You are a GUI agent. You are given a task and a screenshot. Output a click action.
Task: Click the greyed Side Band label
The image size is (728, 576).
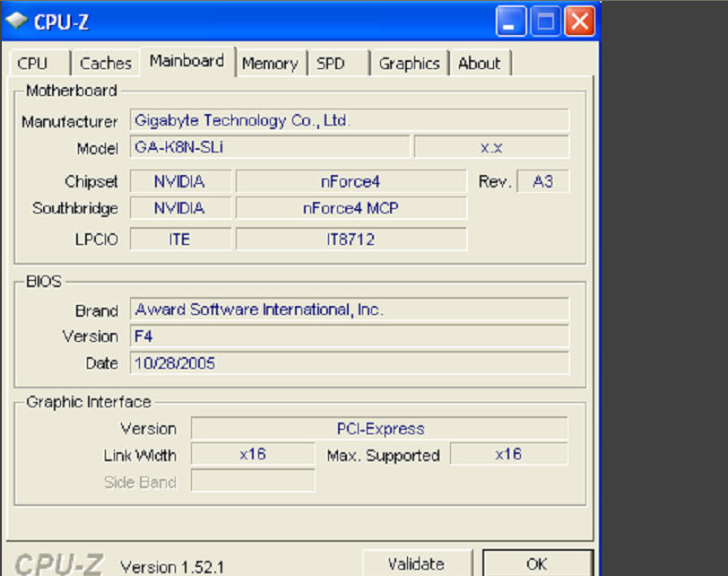140,482
